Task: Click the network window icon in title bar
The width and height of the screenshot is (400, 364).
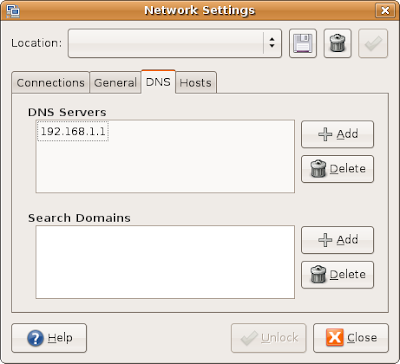Action: click(14, 10)
